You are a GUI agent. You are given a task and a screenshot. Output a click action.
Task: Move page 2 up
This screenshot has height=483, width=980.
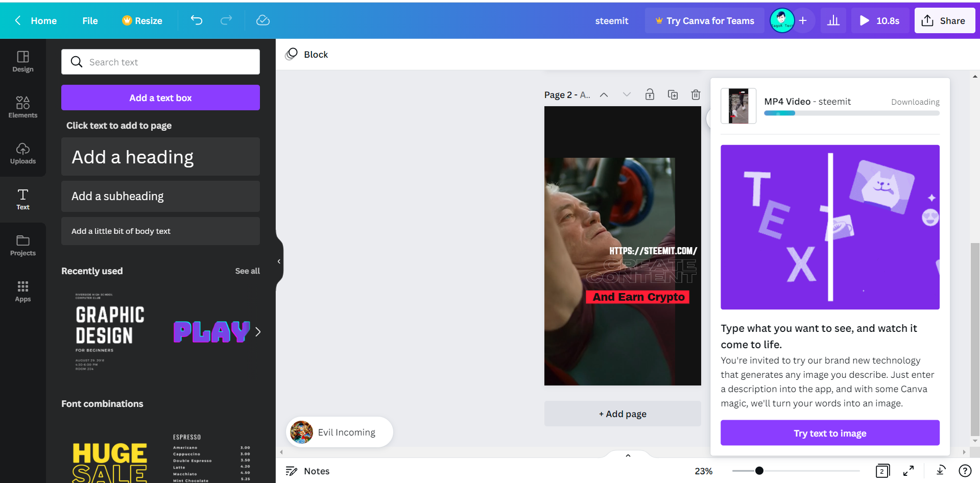(604, 95)
